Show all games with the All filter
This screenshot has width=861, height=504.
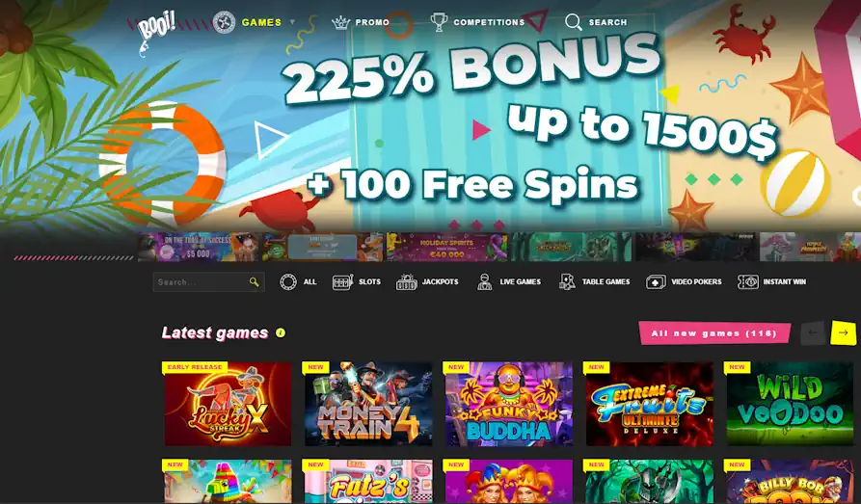click(x=298, y=282)
